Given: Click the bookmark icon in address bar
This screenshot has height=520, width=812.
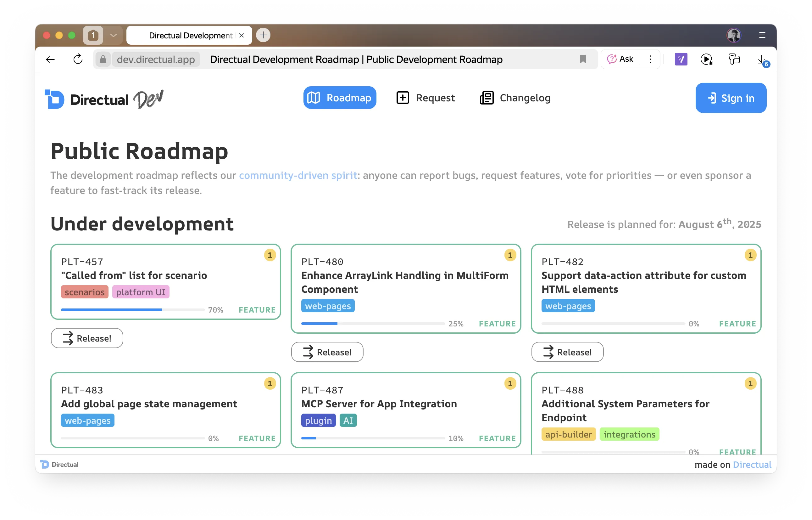Looking at the screenshot, I should [x=583, y=59].
